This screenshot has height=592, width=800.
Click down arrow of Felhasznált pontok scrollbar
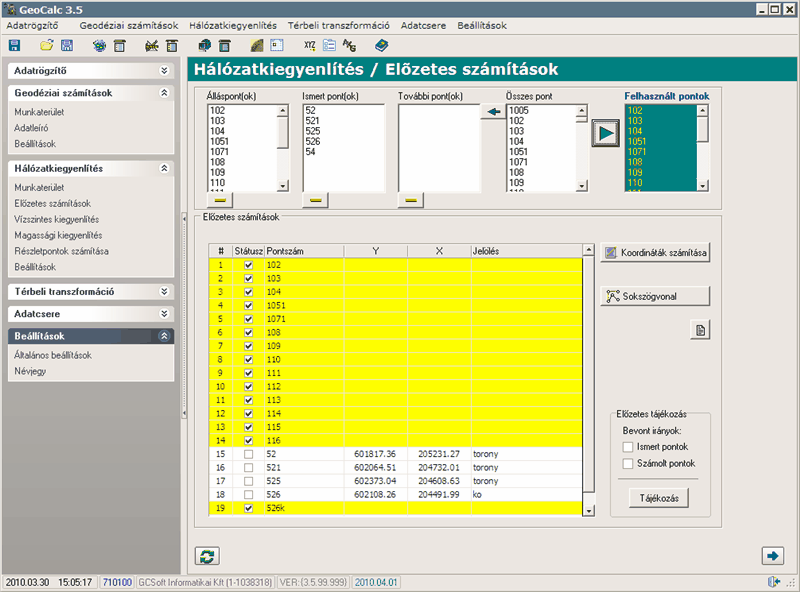coord(703,186)
